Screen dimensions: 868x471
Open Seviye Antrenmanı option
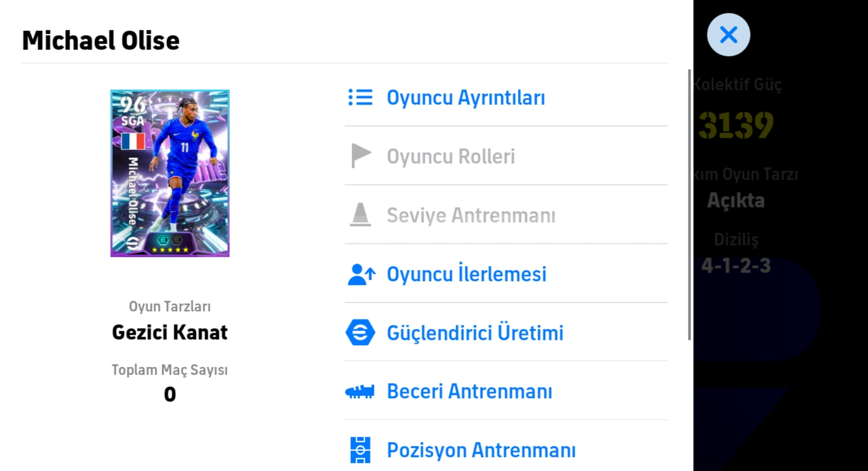471,215
